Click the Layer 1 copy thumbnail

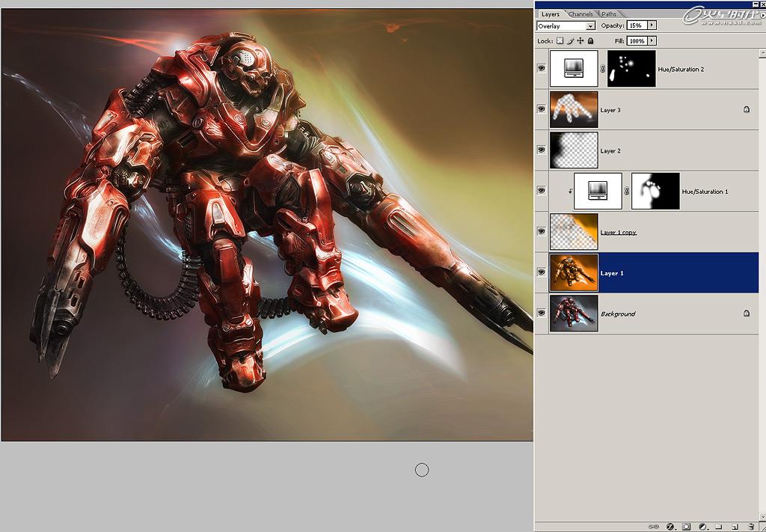tap(574, 231)
